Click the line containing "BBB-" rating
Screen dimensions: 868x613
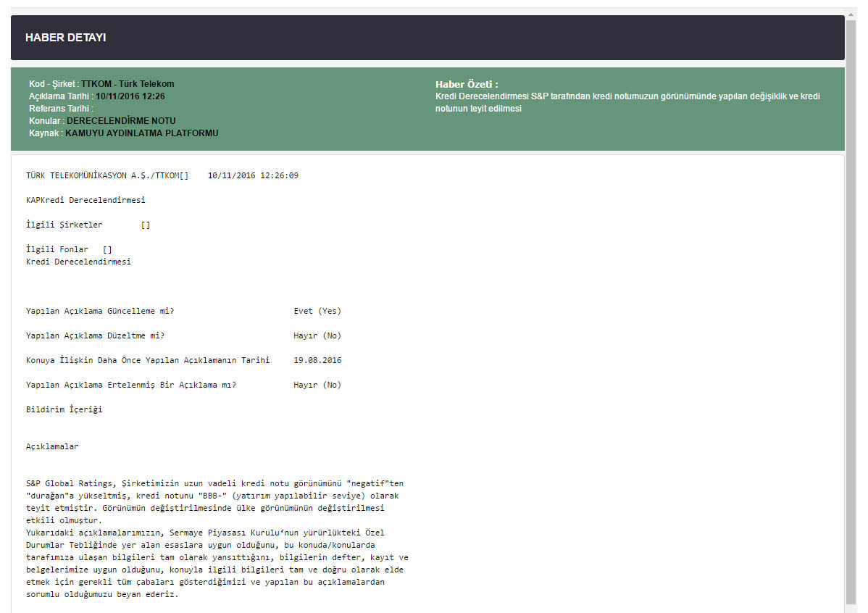(212, 496)
